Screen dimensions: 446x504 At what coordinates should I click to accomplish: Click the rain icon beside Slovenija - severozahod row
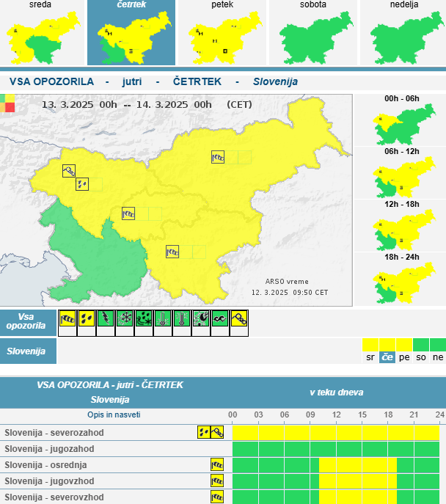(x=203, y=432)
